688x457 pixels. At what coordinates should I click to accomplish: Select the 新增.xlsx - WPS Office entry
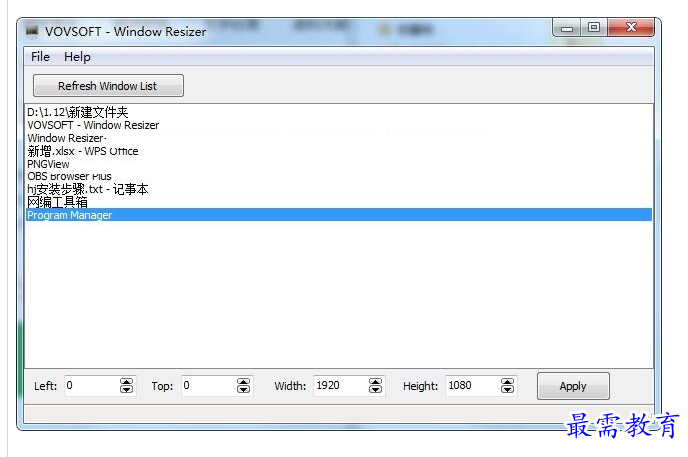point(338,151)
